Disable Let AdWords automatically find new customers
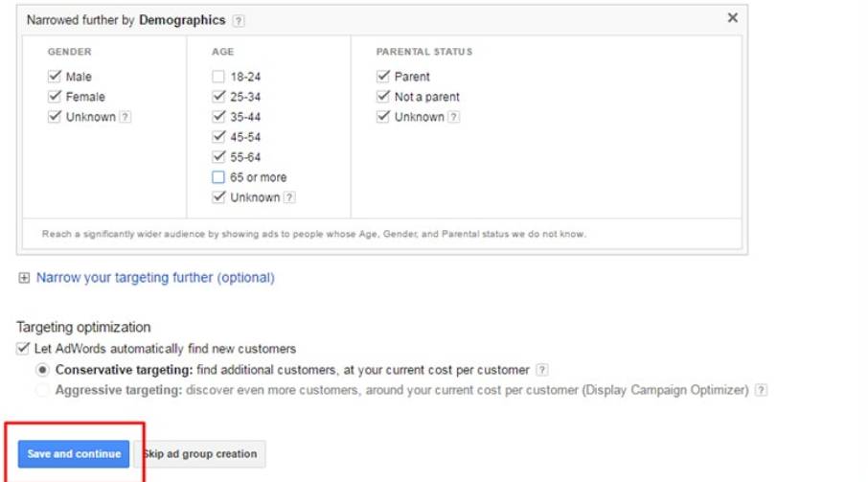Screen dimensions: 868x482 tap(23, 349)
